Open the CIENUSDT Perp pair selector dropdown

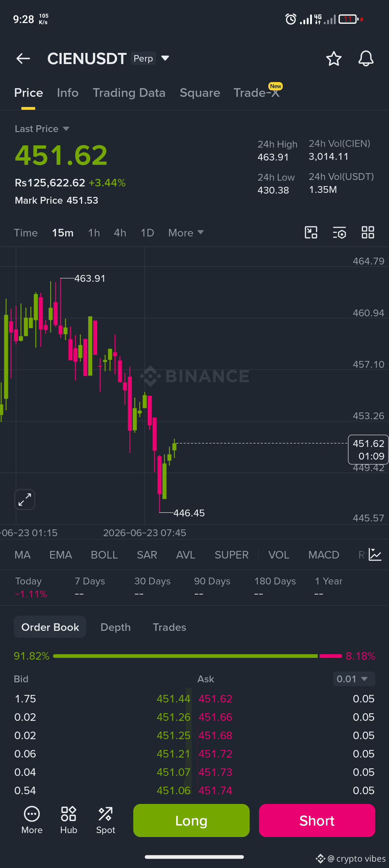pyautogui.click(x=108, y=58)
